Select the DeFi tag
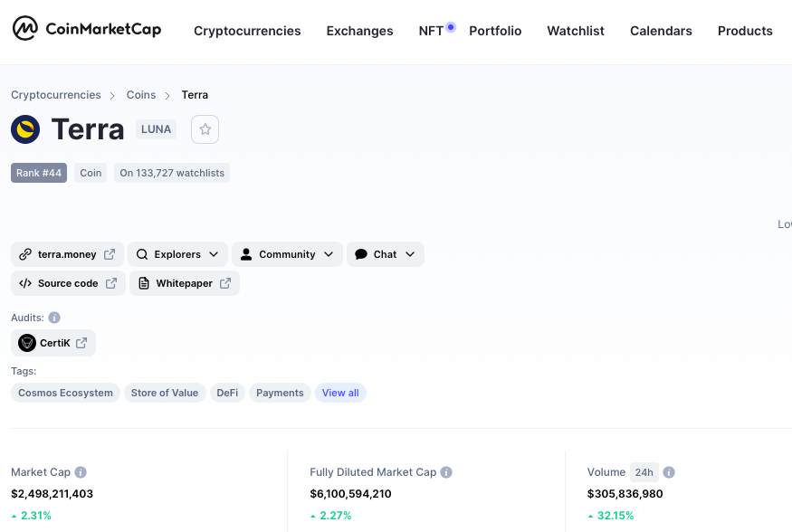 point(227,393)
